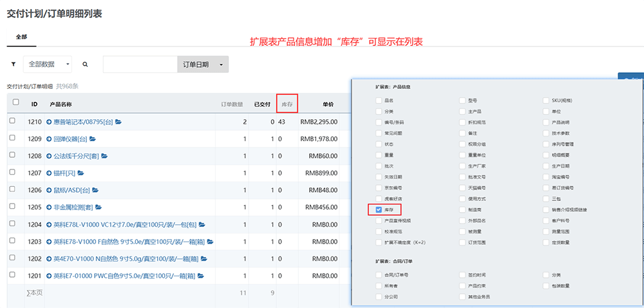Check the select-all checkbox in table header
The image size is (644, 308).
click(x=15, y=102)
